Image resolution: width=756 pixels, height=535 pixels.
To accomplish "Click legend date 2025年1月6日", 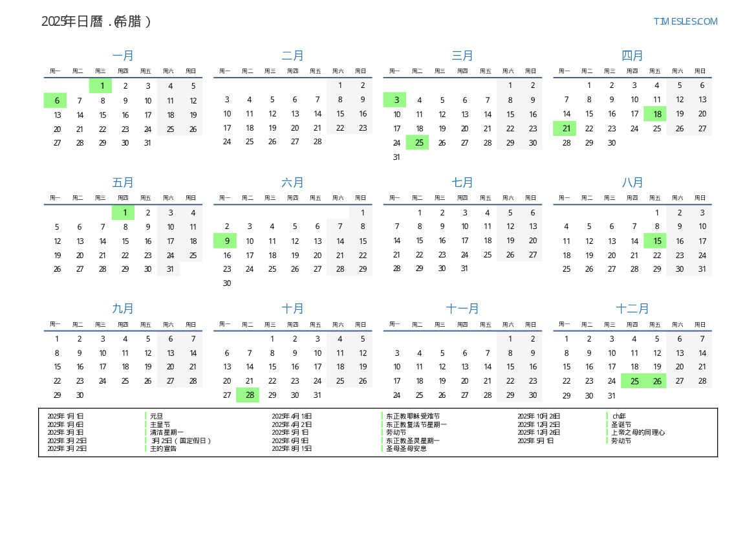I will (x=65, y=424).
